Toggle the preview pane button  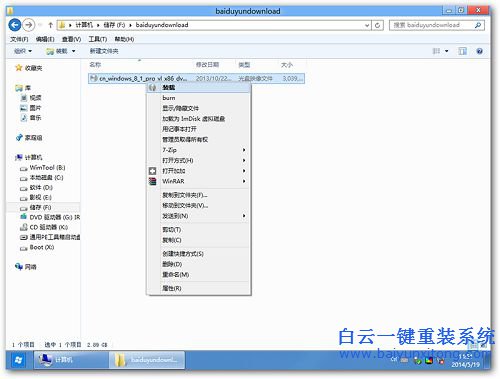pyautogui.click(x=462, y=51)
